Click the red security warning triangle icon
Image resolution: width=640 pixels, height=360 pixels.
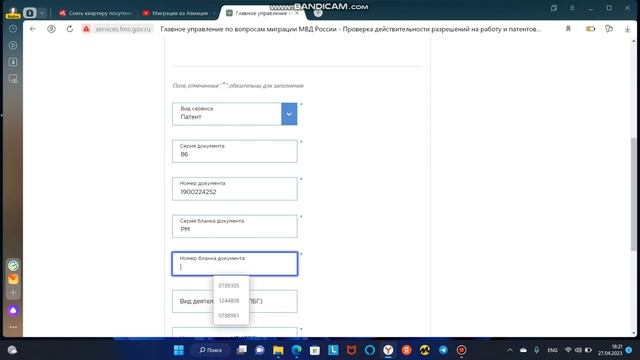[x=86, y=29]
